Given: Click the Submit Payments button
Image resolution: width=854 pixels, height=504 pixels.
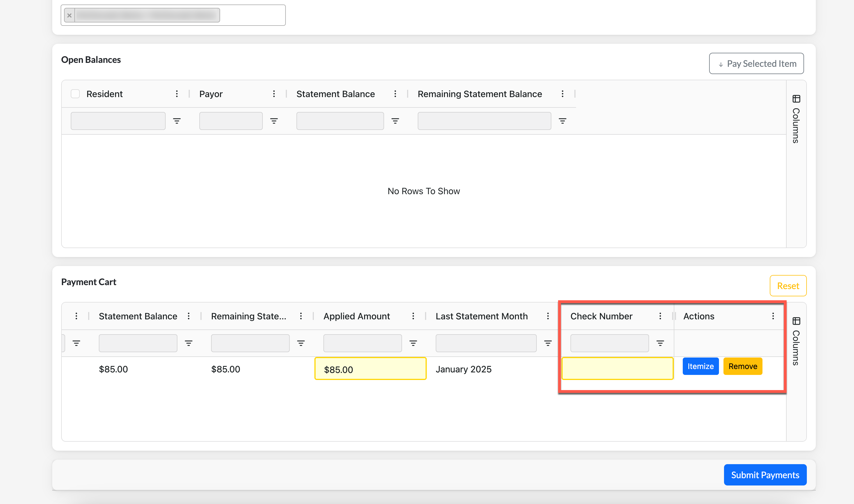Looking at the screenshot, I should tap(765, 475).
